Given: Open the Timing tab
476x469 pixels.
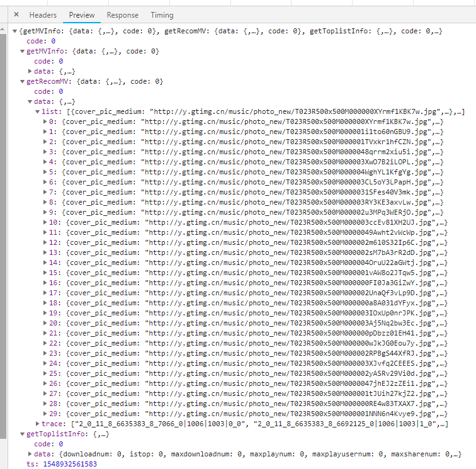Looking at the screenshot, I should click(x=162, y=15).
